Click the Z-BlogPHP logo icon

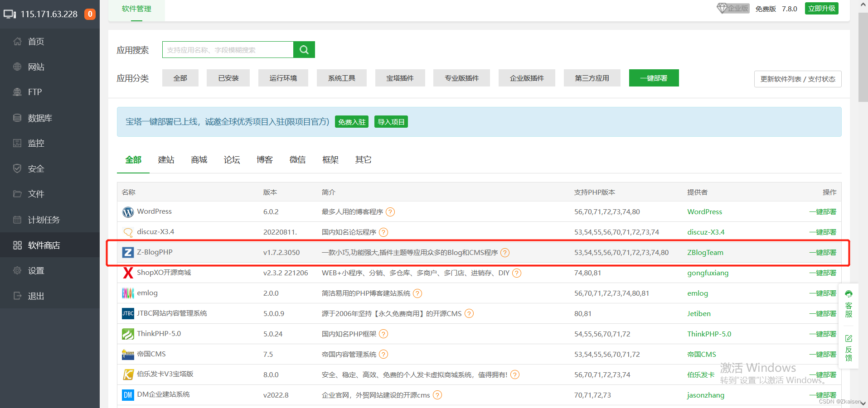coord(128,252)
